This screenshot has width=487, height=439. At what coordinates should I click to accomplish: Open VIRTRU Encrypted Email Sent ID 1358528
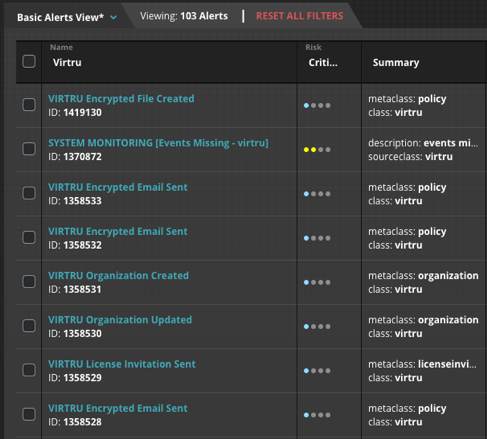click(x=118, y=408)
